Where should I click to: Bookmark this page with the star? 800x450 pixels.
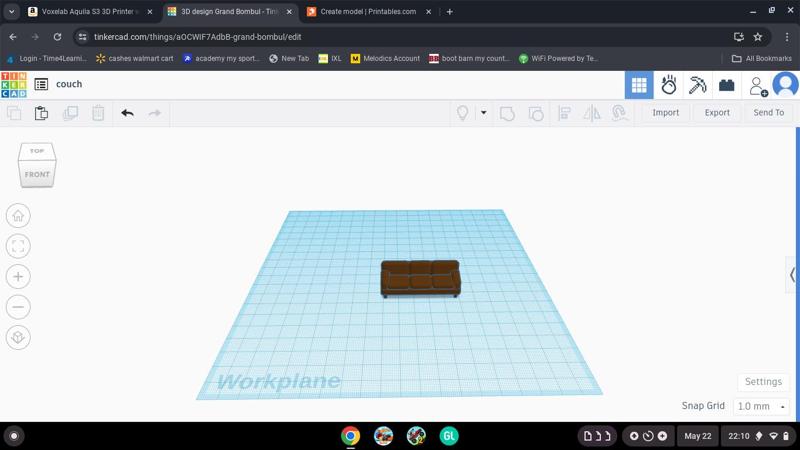point(758,37)
